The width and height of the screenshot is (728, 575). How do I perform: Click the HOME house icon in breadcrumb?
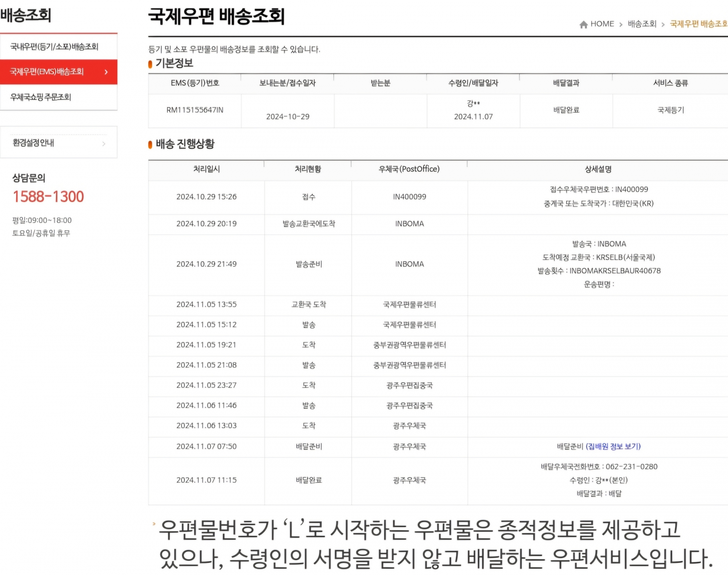click(583, 25)
